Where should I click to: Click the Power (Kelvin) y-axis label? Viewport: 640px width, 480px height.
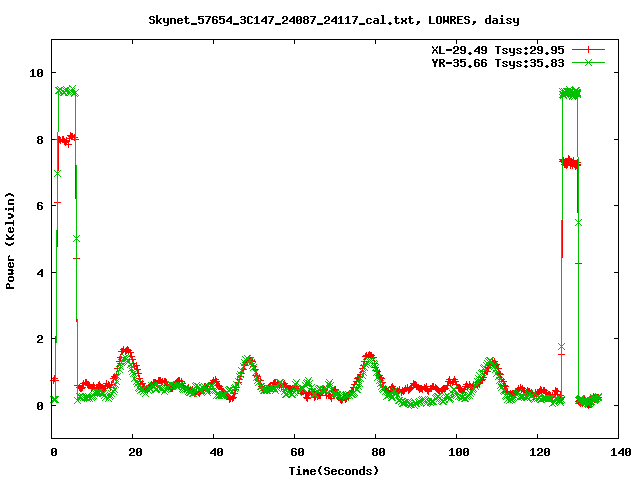10,240
